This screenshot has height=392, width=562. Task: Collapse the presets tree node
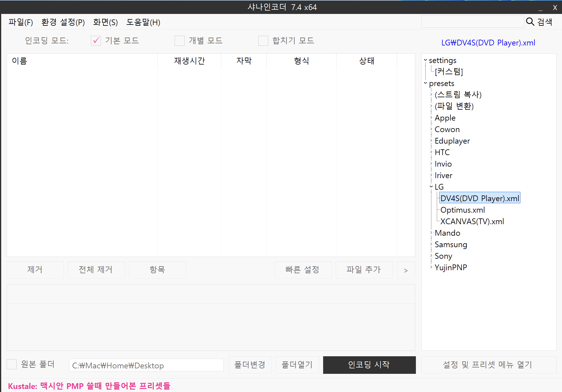(x=425, y=83)
